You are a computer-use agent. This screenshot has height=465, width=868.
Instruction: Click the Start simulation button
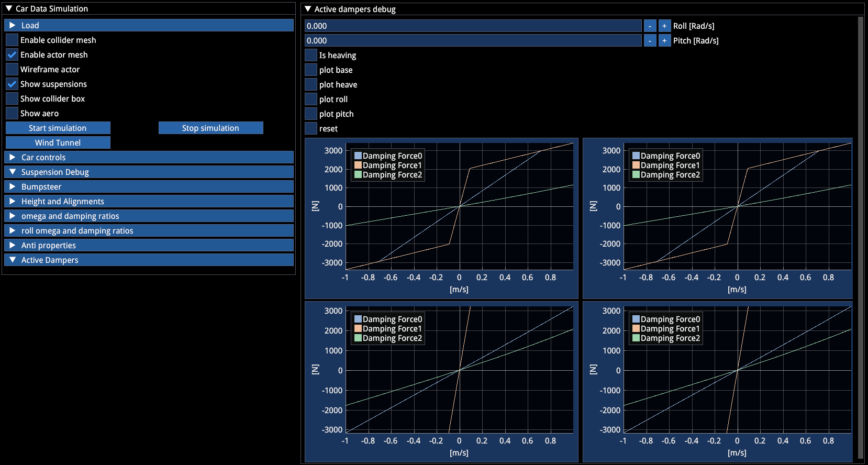[x=58, y=128]
